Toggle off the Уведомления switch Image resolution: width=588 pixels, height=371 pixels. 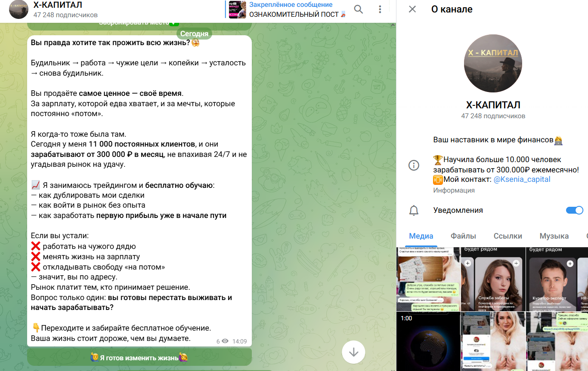pos(574,210)
